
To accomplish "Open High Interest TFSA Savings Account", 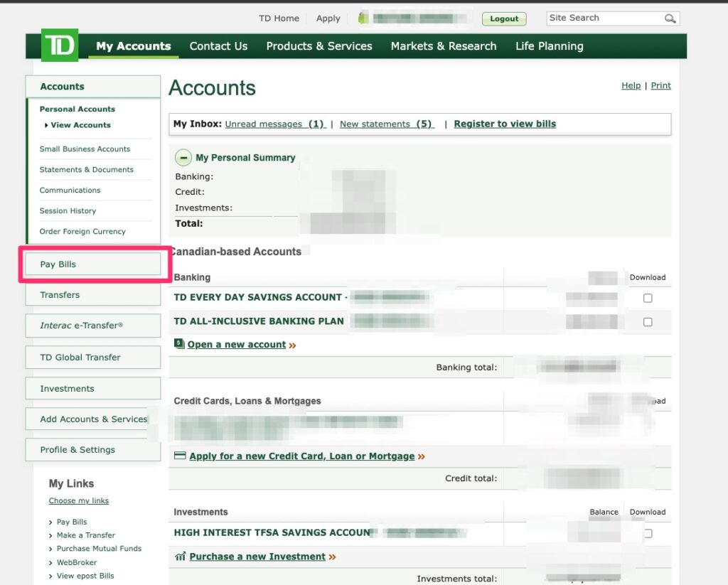I will click(272, 532).
